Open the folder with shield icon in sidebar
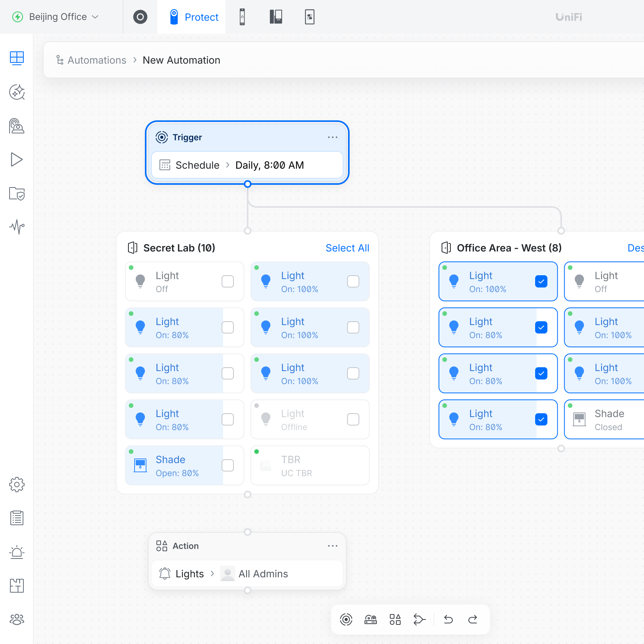644x644 pixels. [17, 193]
